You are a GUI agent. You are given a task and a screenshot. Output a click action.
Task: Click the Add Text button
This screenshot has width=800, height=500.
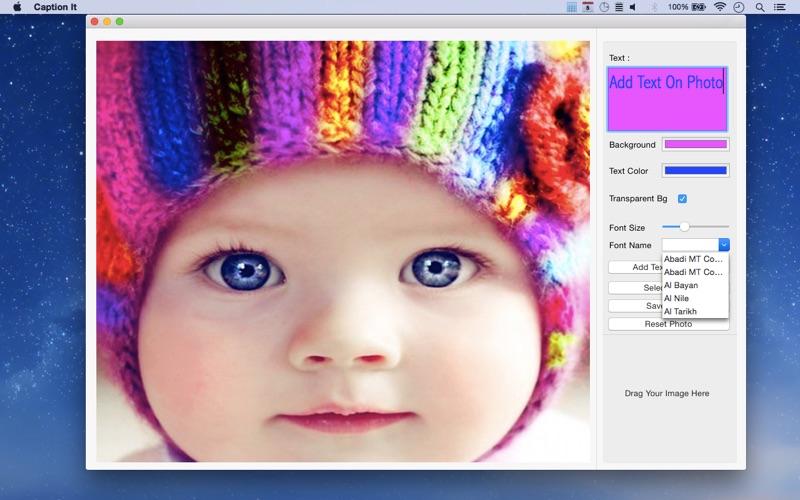click(x=636, y=267)
